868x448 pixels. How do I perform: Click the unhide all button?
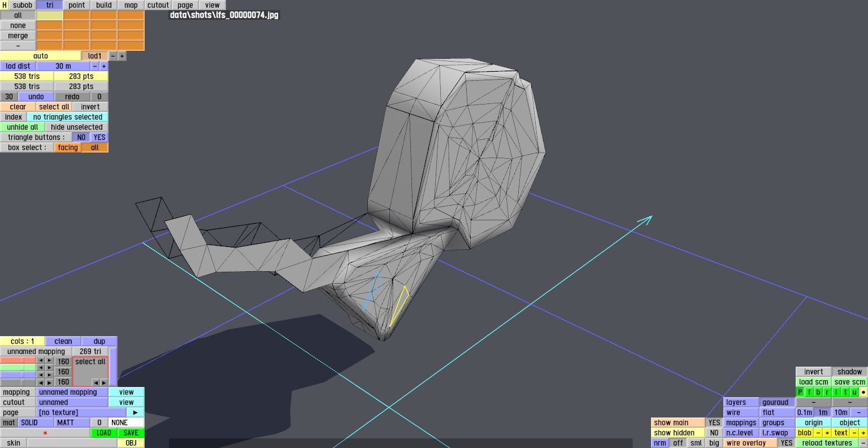pyautogui.click(x=23, y=127)
